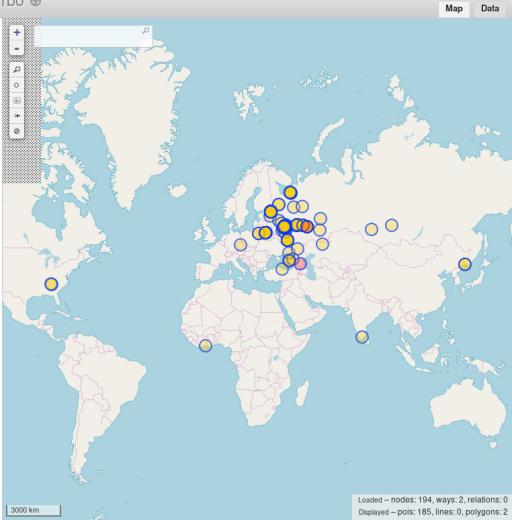The image size is (512, 520).
Task: Select the marker on West African coast
Action: (205, 346)
